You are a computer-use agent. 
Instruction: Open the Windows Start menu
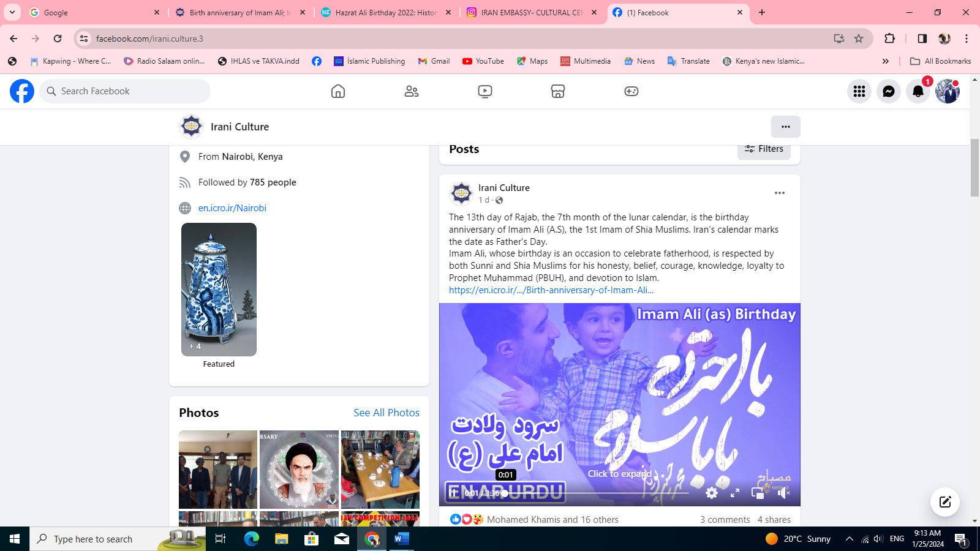click(15, 539)
